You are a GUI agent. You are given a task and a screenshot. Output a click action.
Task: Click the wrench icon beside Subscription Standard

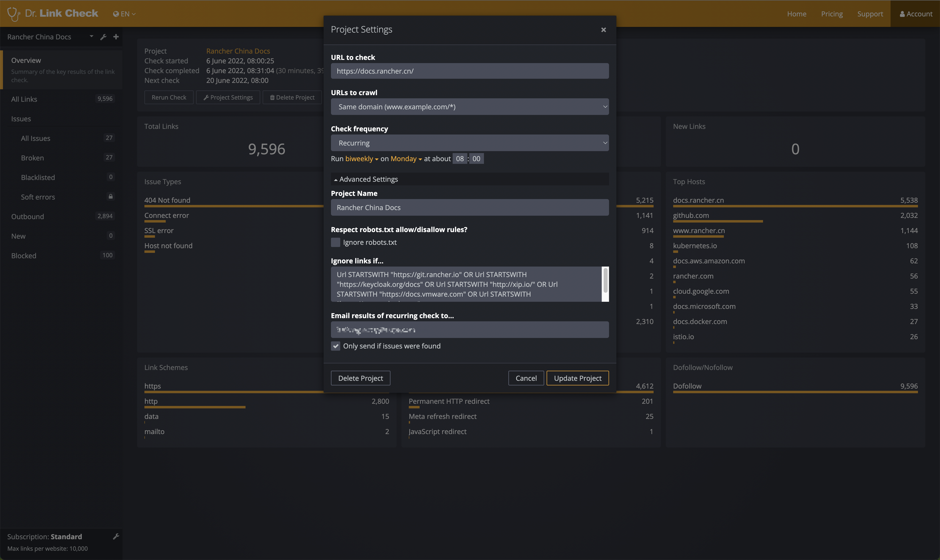pos(116,536)
